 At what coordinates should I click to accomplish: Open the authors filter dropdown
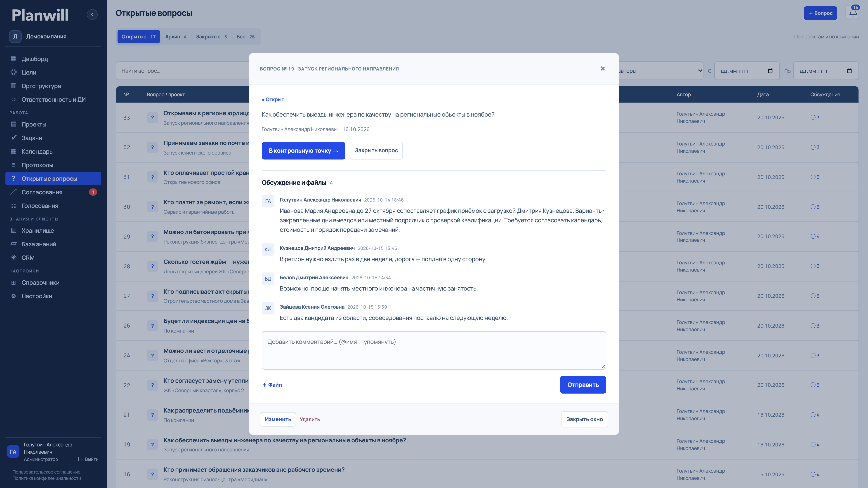click(661, 71)
